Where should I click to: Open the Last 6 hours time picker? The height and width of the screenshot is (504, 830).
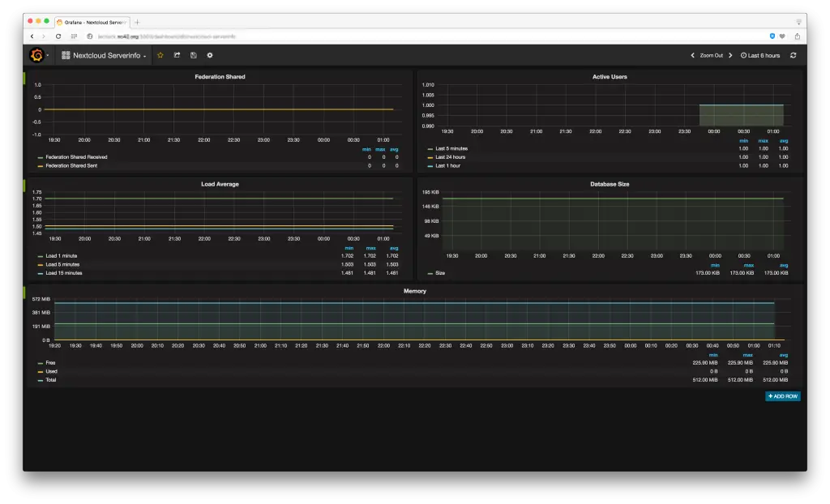tap(760, 55)
